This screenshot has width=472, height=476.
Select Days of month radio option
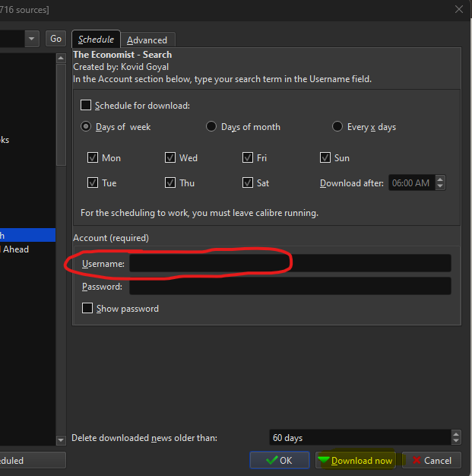tap(211, 126)
